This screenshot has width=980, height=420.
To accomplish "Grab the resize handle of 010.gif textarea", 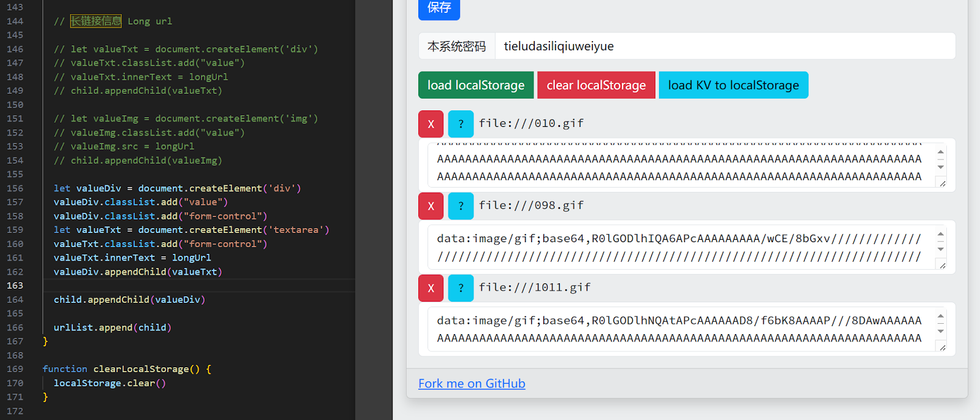I will 942,183.
